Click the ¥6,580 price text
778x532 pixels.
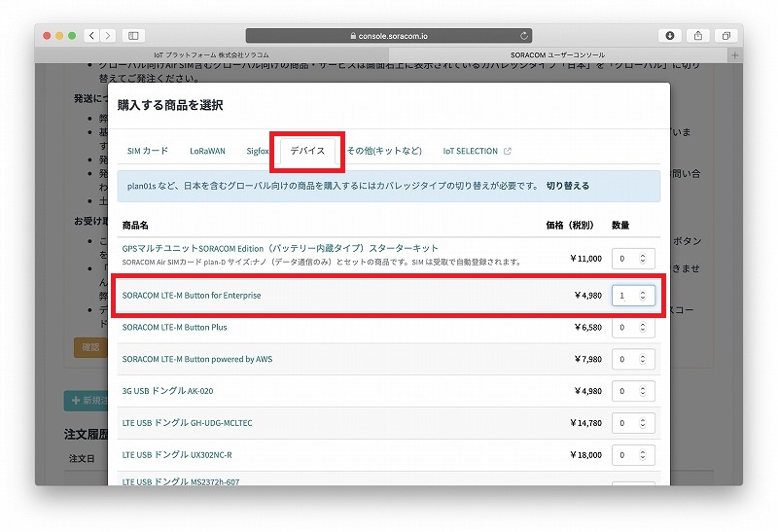click(588, 328)
